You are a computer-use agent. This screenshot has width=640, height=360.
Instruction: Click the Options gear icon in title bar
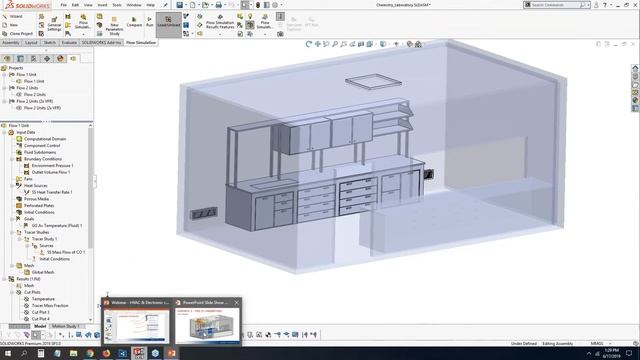pos(275,5)
